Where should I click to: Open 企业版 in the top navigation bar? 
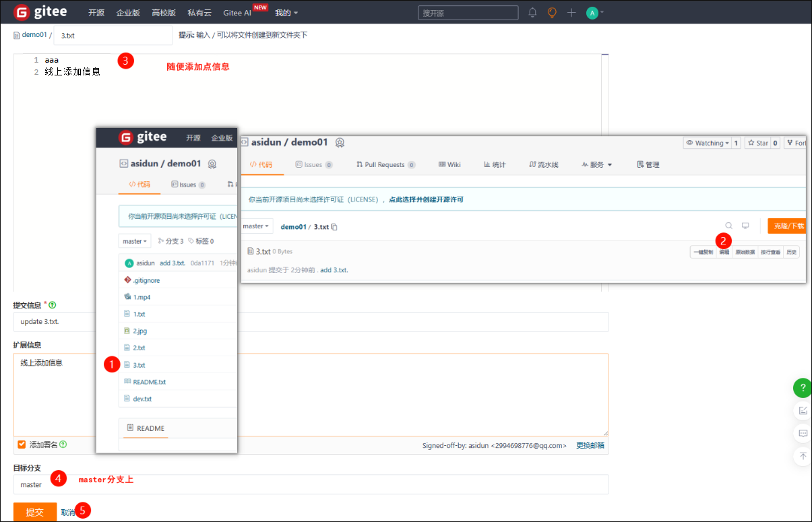tap(128, 13)
